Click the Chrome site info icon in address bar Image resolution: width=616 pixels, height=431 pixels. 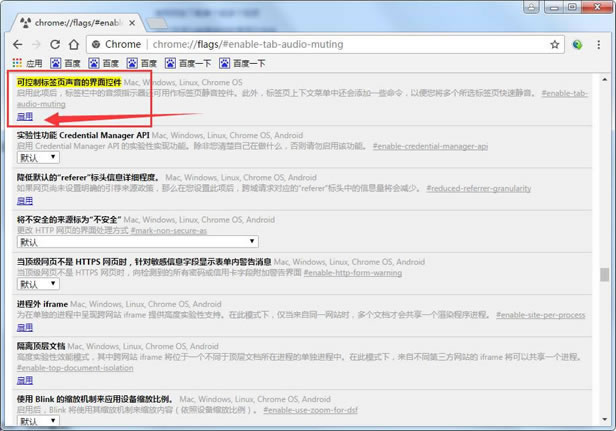pyautogui.click(x=96, y=44)
